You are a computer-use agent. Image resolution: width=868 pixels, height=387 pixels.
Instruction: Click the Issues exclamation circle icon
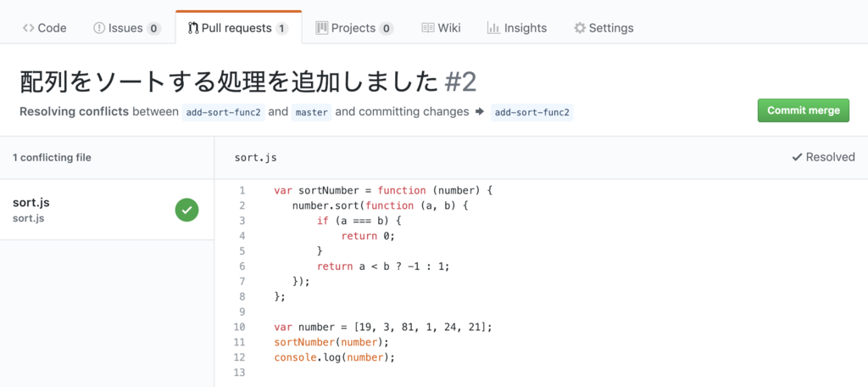coord(99,28)
